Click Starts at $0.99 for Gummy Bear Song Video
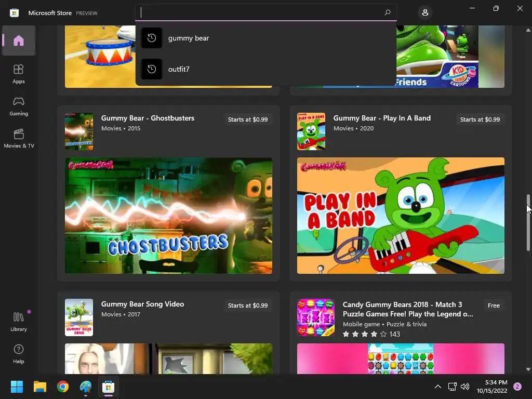Screen dimensions: 532x399 tap(248, 305)
